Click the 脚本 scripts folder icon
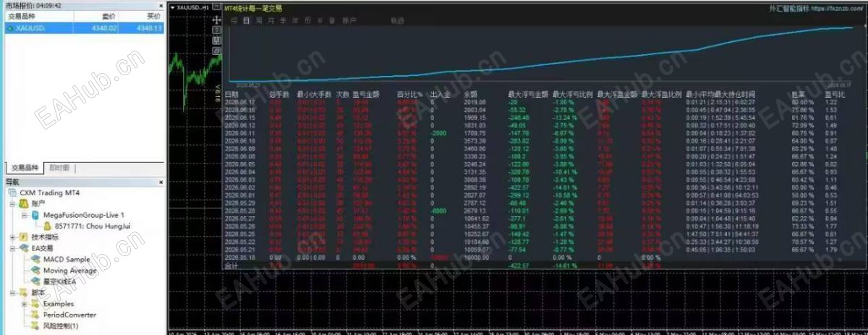This screenshot has width=868, height=335. tap(23, 293)
